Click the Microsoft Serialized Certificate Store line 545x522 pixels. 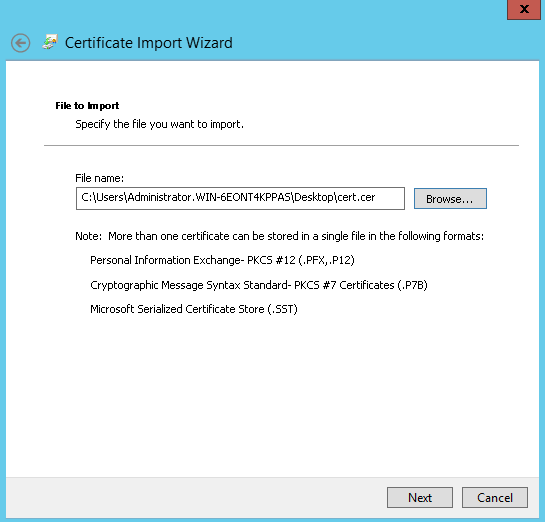click(x=194, y=309)
